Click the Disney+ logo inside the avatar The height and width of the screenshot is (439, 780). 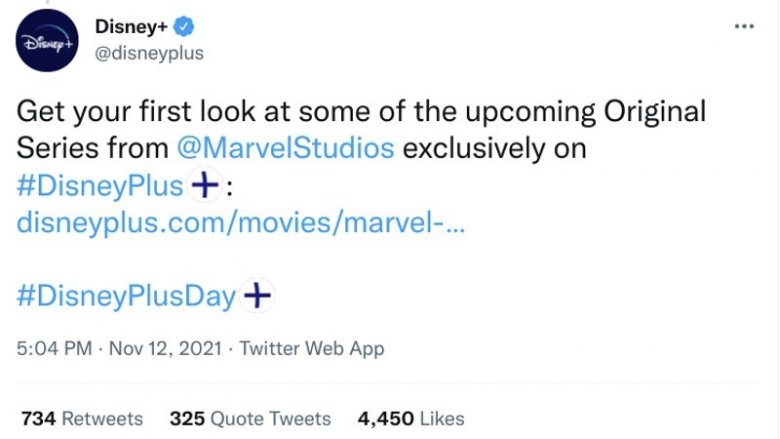point(48,44)
